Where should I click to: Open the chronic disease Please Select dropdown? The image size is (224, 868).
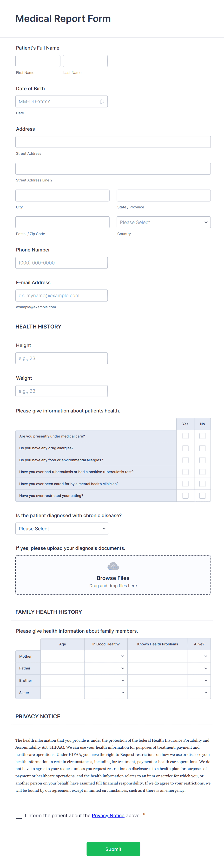coord(62,528)
